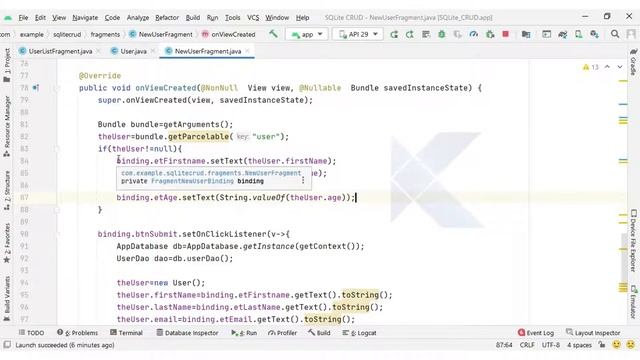This screenshot has width=640, height=360.
Task: Click the editor vertical scrollbar thumb
Action: coord(623,261)
